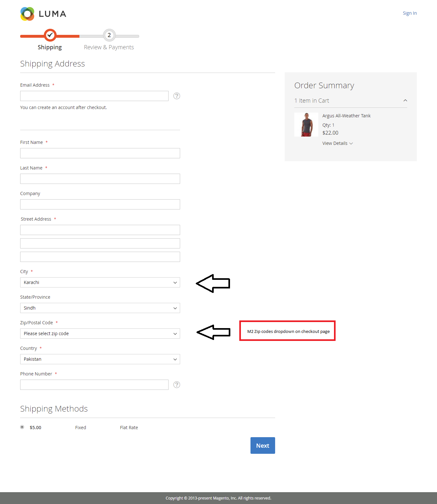Click into the Phone Number field
The image size is (437, 504).
click(x=94, y=385)
